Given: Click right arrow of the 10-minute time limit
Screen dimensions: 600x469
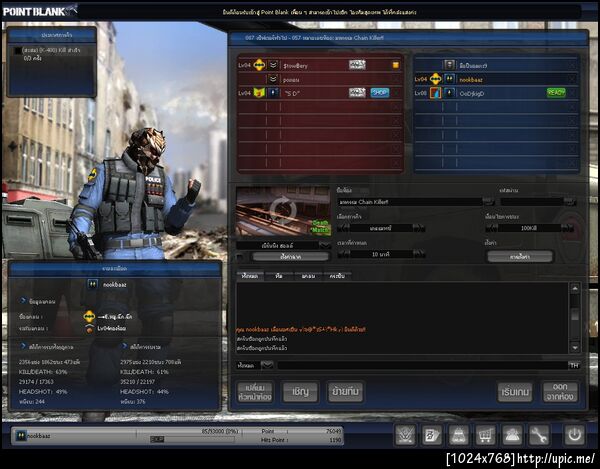Looking at the screenshot, I should (419, 254).
